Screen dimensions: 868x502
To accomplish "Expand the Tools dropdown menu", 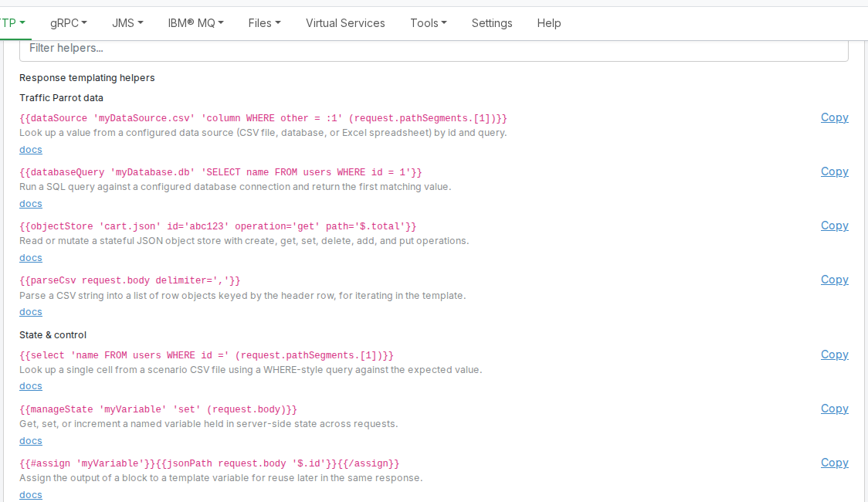I will coord(428,23).
